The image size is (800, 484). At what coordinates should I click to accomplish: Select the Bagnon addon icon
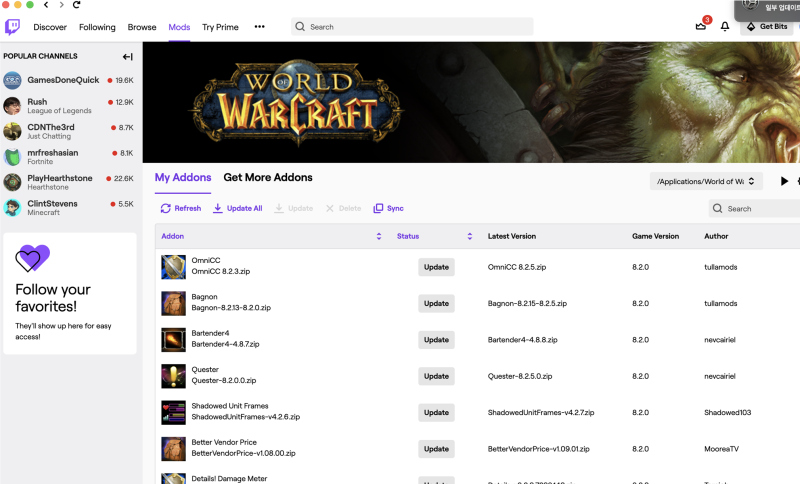[173, 303]
